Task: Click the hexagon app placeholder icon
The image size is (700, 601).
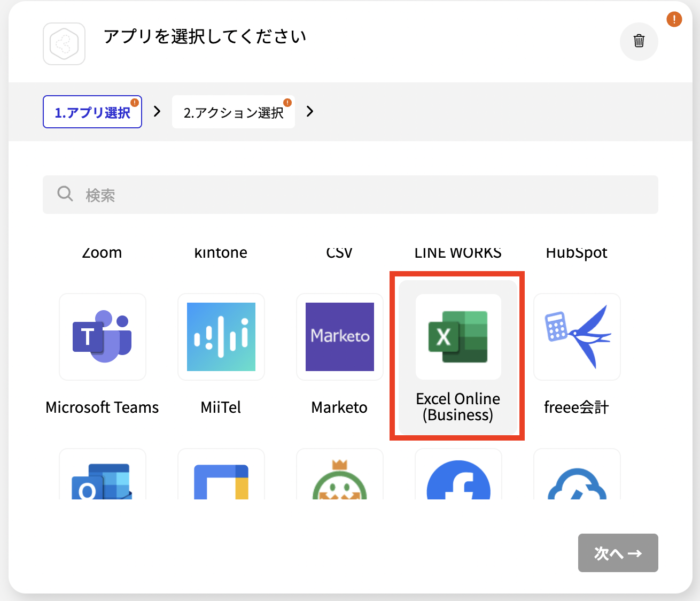Action: pos(64,44)
